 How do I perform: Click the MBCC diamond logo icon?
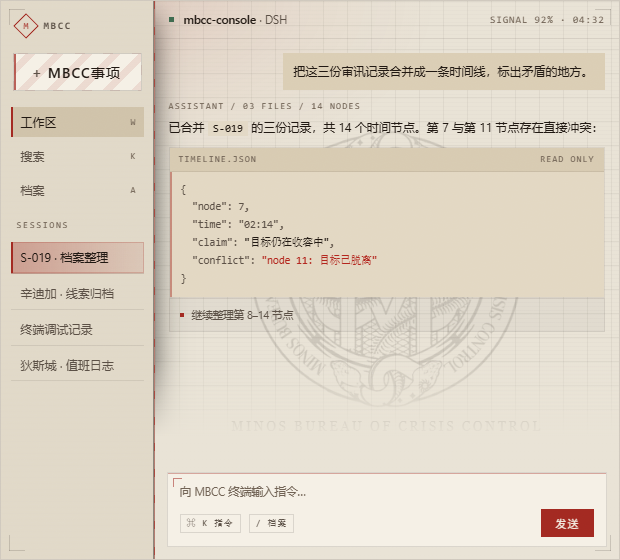click(x=26, y=26)
